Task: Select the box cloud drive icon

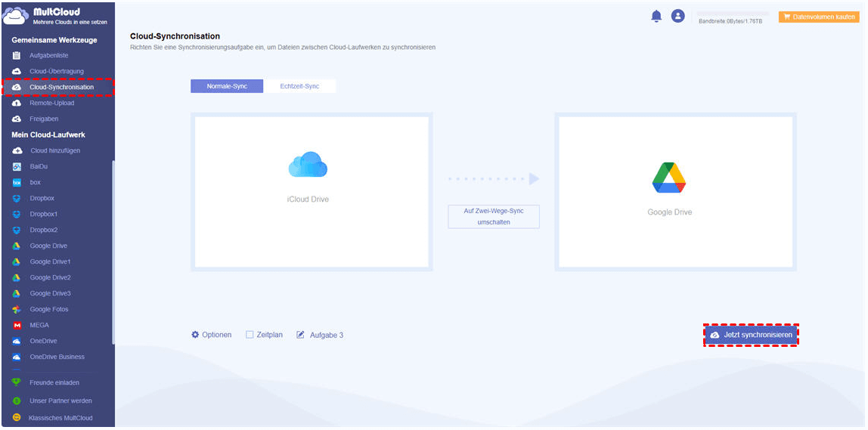Action: pyautogui.click(x=17, y=182)
